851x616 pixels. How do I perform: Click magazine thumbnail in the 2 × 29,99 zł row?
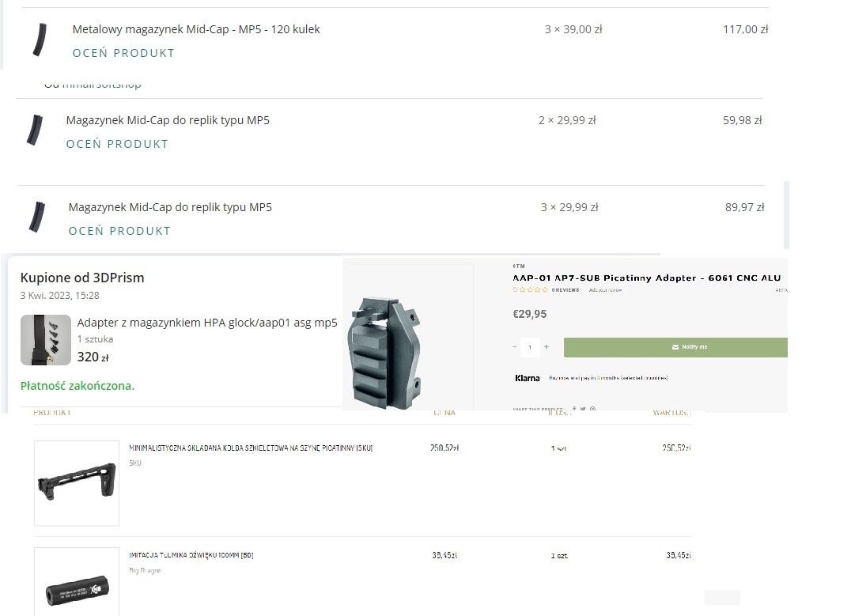(x=32, y=130)
